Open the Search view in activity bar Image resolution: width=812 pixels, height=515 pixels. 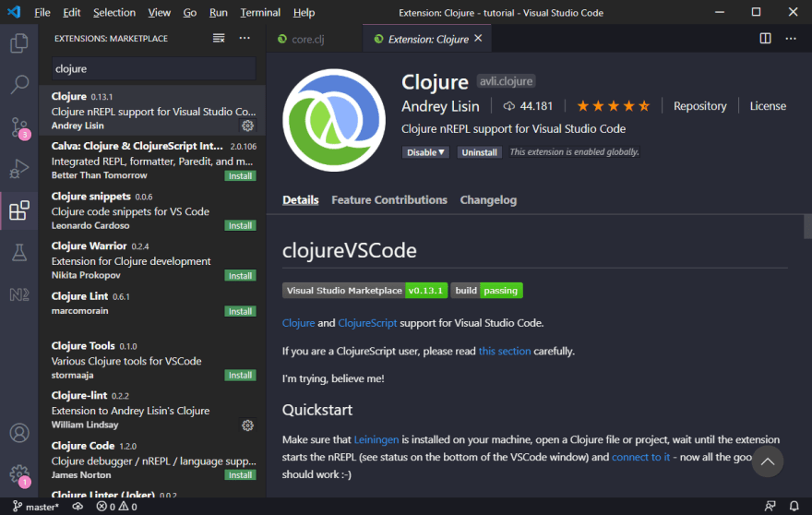tap(19, 85)
